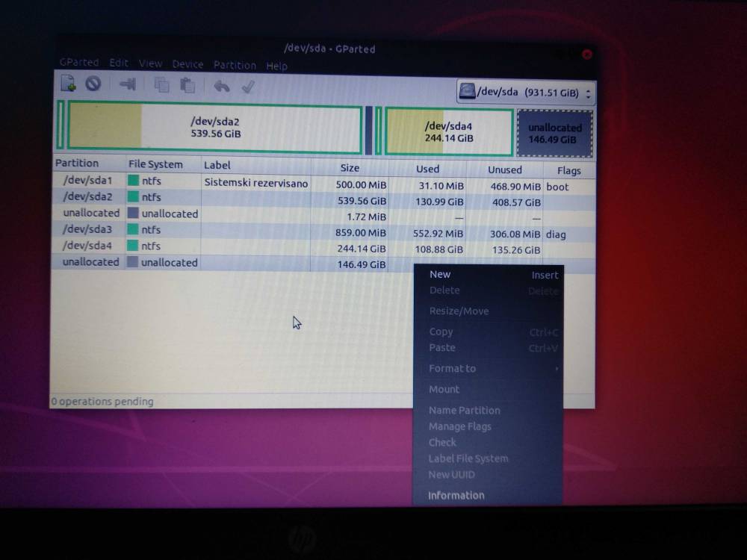Select the /dev/sda1 row in partition list
Screen dimensions: 747x560
click(88, 181)
